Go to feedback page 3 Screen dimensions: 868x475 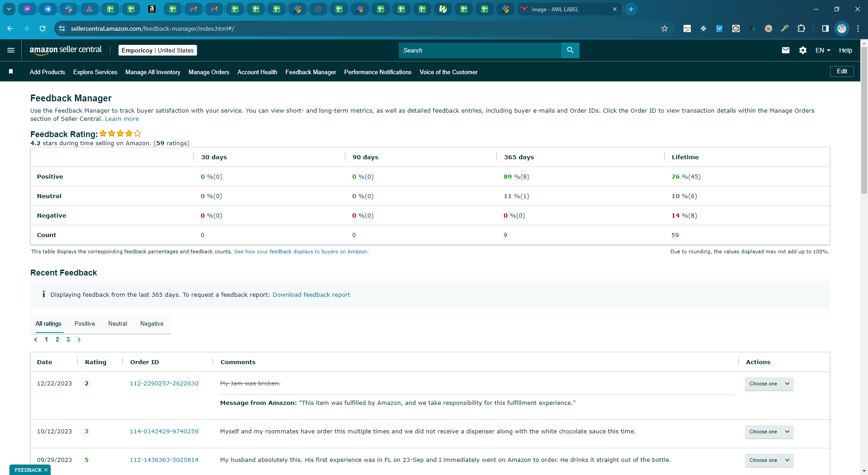pos(68,339)
